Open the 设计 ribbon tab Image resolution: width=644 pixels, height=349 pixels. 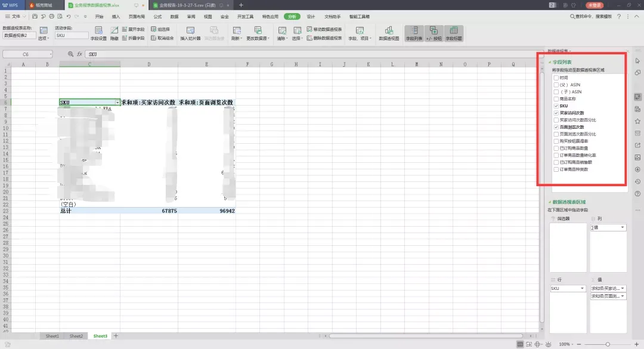pos(311,17)
